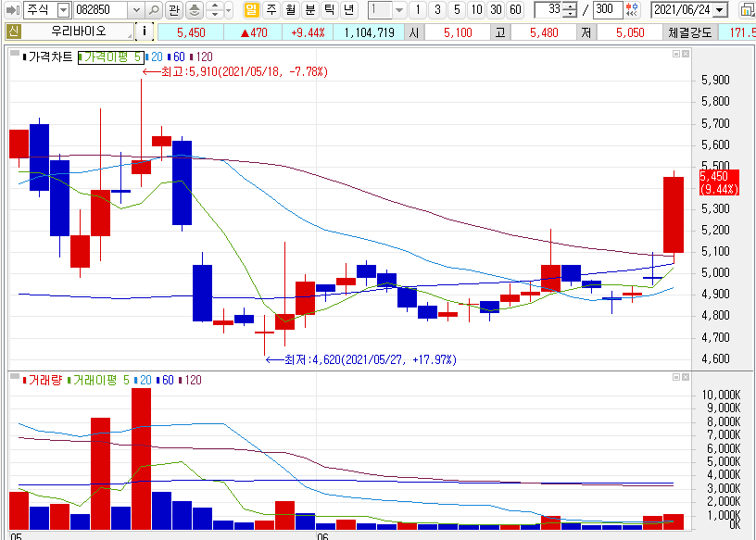756x540 pixels.
Task: Click the 최고:5,910 high annotation
Action: 235,72
